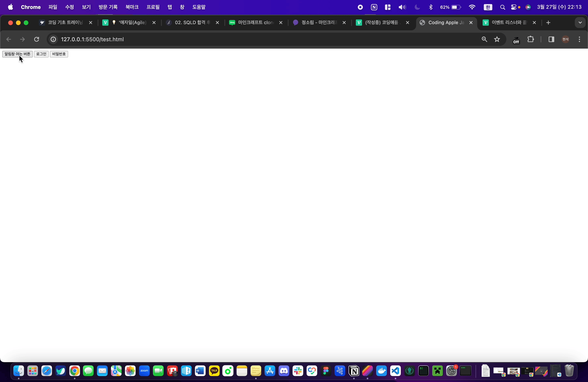Reload the current page
Viewport: 588px width, 382px height.
37,39
